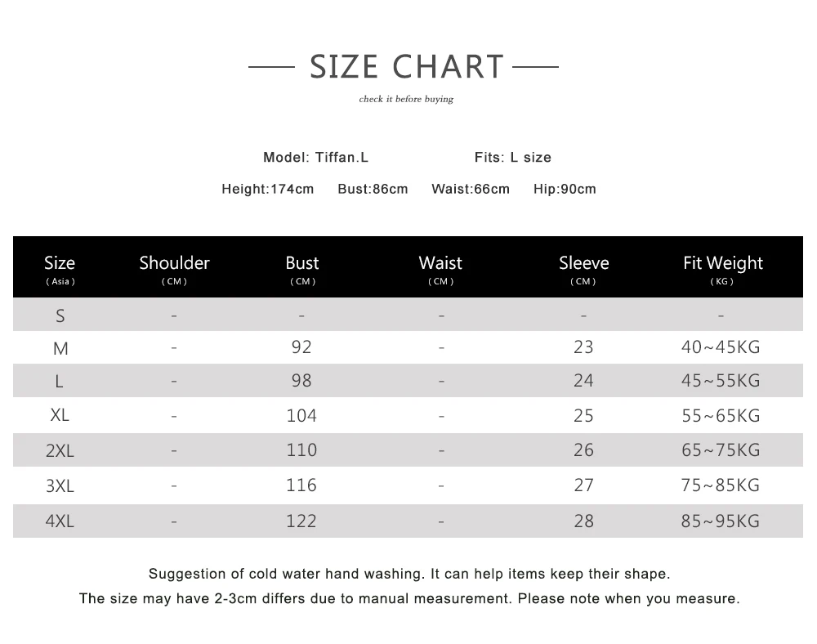
Task: Select the 40~45KG fit weight cell
Action: point(721,347)
